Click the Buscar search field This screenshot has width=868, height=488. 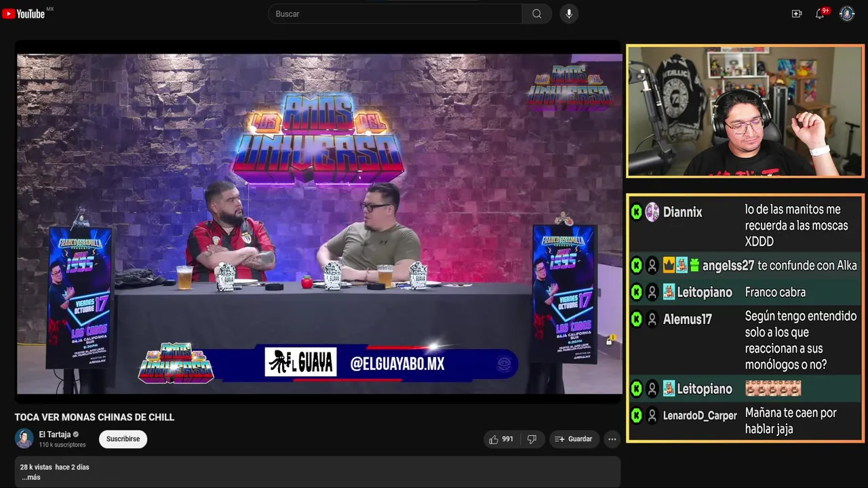pos(395,14)
